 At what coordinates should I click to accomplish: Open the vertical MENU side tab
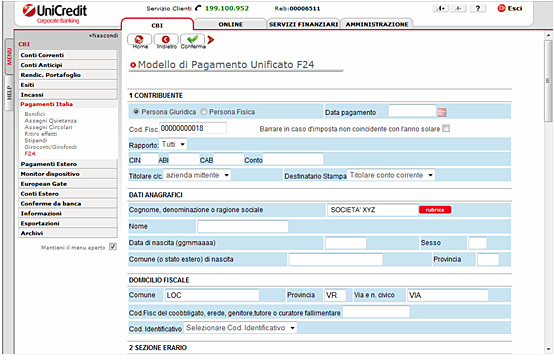9,57
